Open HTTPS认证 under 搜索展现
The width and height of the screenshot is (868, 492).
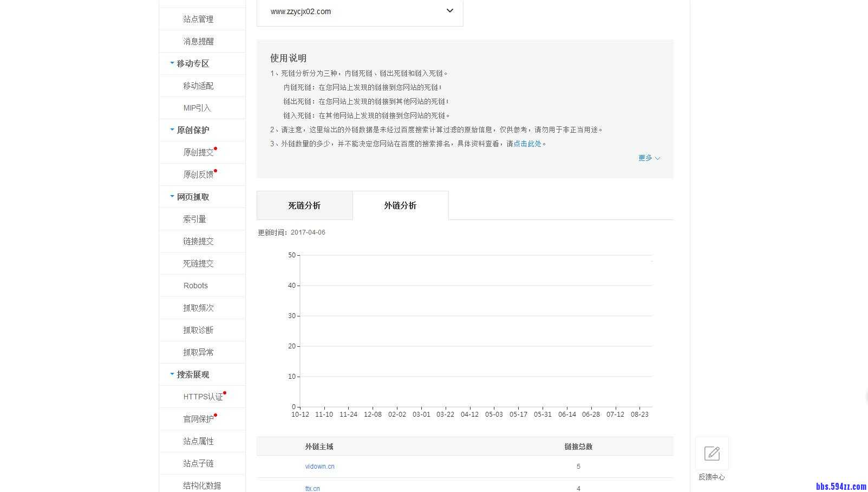click(x=203, y=397)
